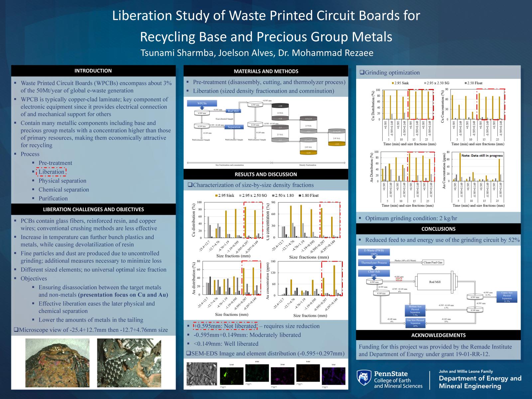The height and width of the screenshot is (399, 532).
Task: Click the 'Char-Ash 60%' flowchart box
Action: click(x=374, y=273)
